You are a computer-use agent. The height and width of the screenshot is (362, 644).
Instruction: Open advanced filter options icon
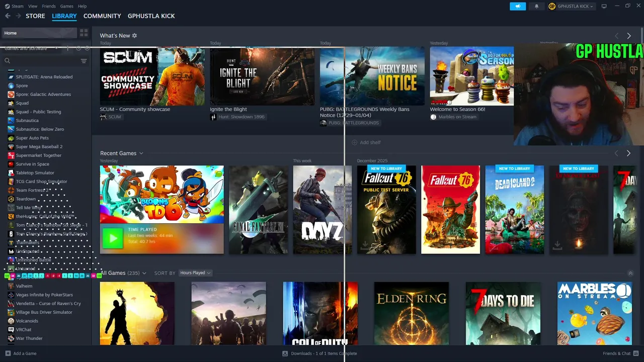tap(84, 61)
